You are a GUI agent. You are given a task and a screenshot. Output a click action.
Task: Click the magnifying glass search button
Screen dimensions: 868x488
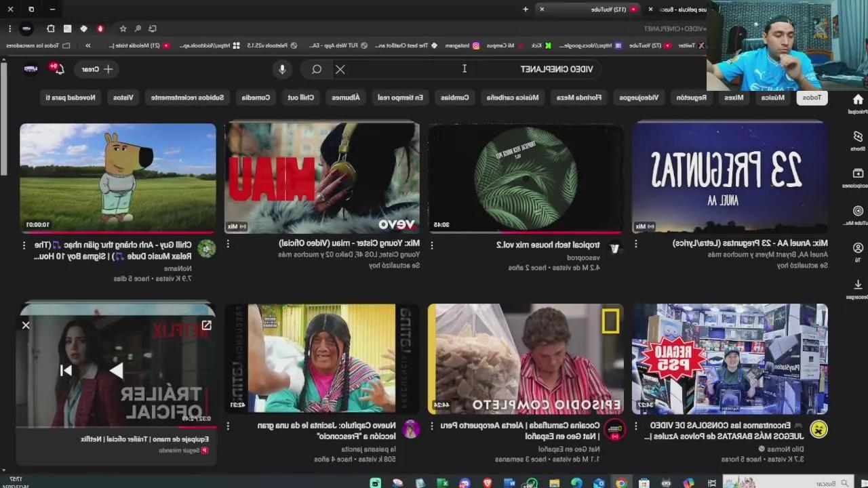317,69
